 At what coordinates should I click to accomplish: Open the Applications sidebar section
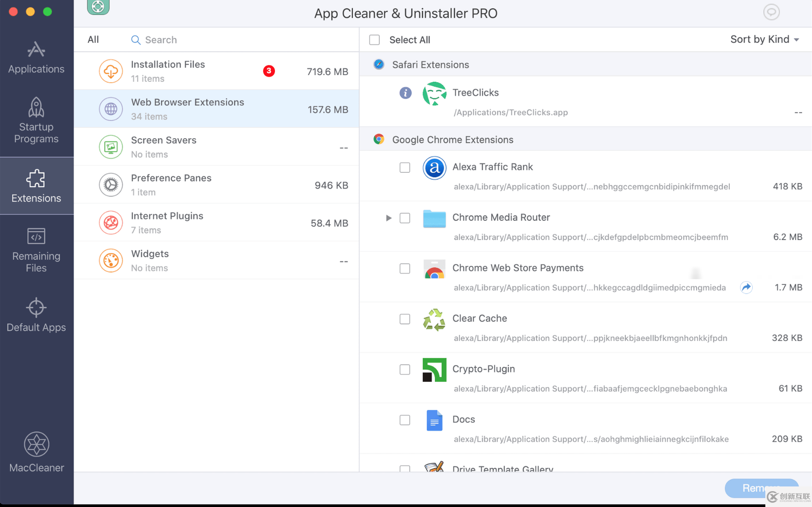click(x=36, y=58)
